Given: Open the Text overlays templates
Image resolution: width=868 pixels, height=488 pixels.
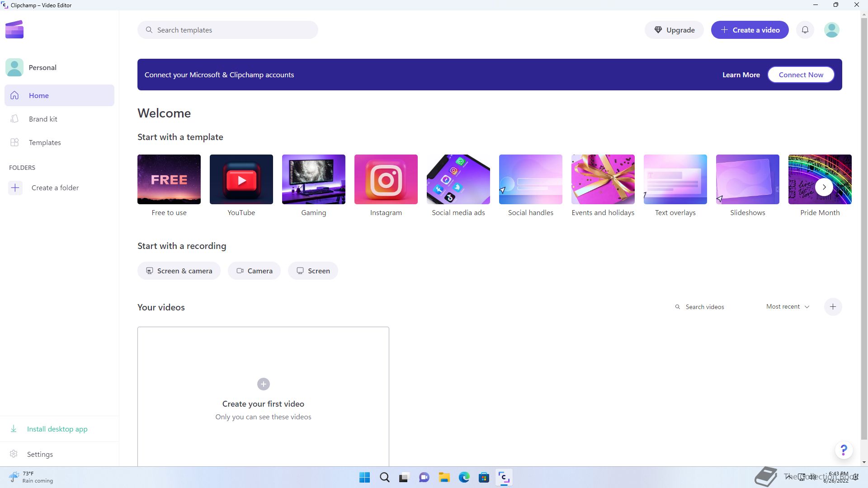Looking at the screenshot, I should click(x=675, y=186).
